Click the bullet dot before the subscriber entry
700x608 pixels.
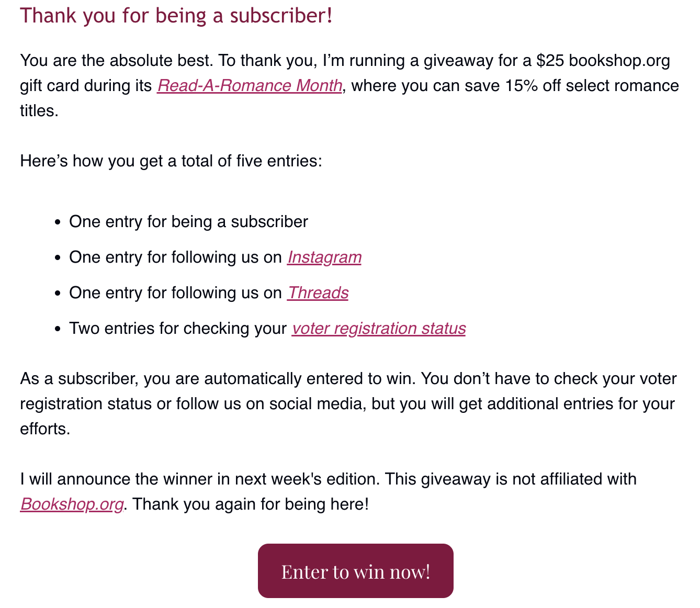[x=58, y=222]
